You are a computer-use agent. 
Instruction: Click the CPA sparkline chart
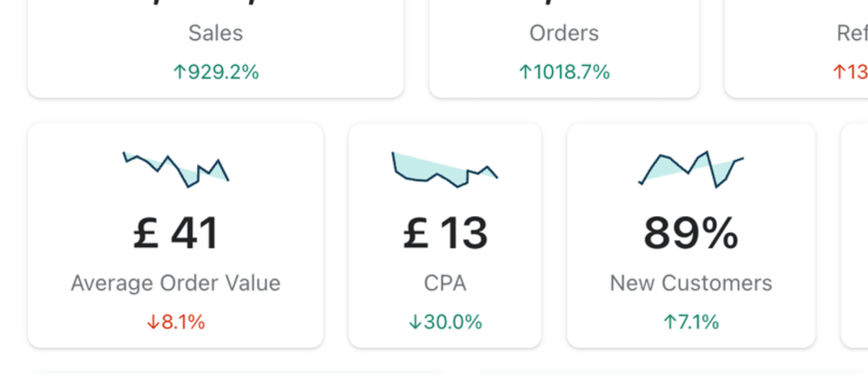pos(444,168)
